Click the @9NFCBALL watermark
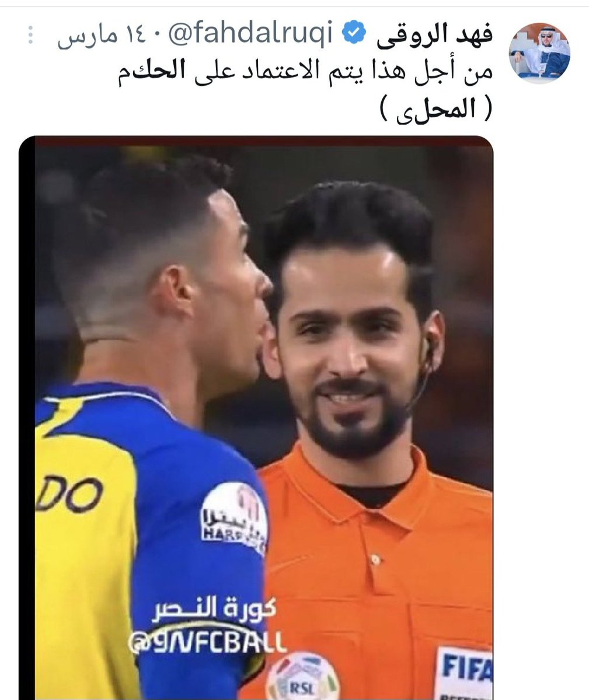 [x=208, y=641]
